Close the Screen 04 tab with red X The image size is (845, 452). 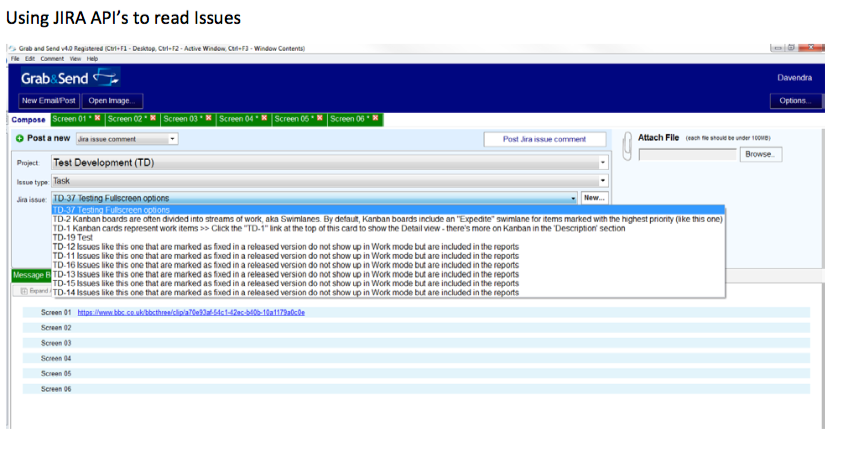point(264,118)
